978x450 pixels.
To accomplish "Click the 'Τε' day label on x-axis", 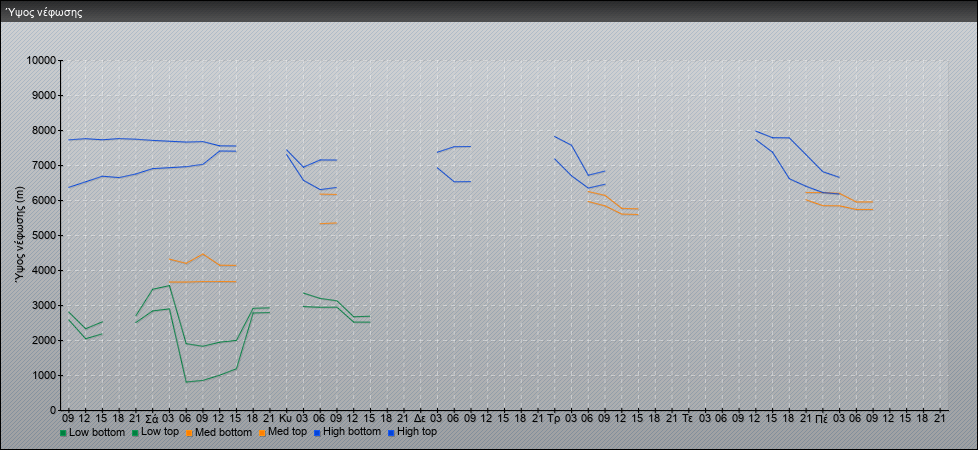I will click(x=687, y=418).
